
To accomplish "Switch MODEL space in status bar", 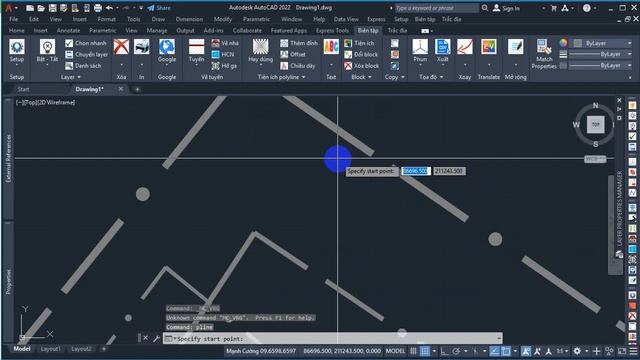I will (x=396, y=351).
